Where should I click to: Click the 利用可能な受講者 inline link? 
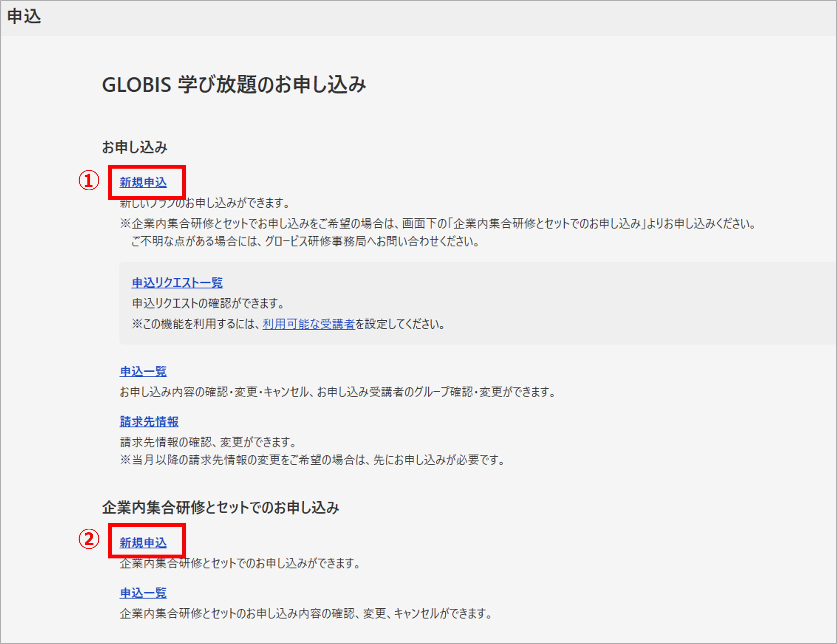(x=309, y=324)
